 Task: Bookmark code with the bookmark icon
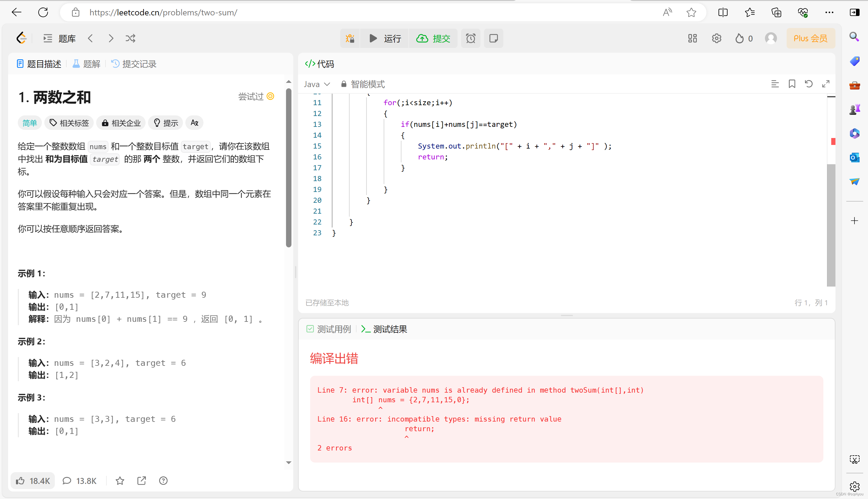(x=792, y=84)
